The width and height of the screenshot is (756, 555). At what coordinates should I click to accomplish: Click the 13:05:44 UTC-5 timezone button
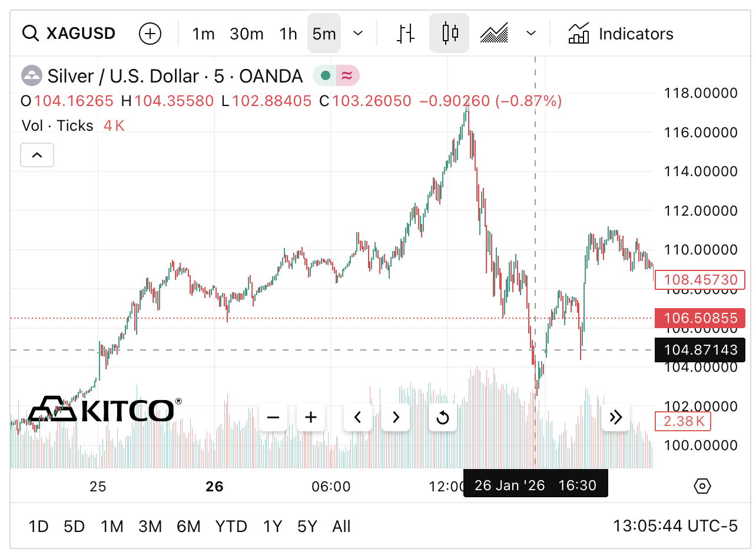point(675,526)
